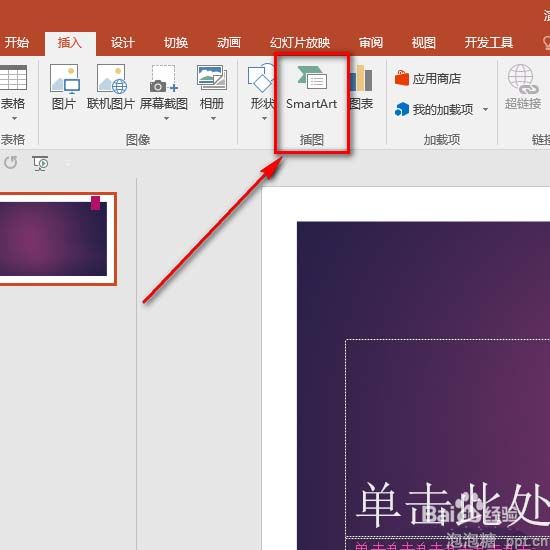
Task: Switch to the 设计 Design tab
Action: [x=123, y=43]
